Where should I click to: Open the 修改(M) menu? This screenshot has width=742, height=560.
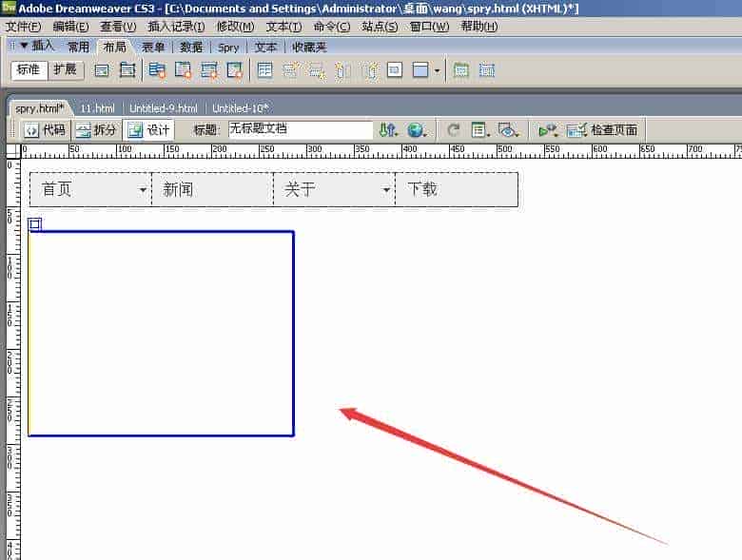pyautogui.click(x=235, y=27)
